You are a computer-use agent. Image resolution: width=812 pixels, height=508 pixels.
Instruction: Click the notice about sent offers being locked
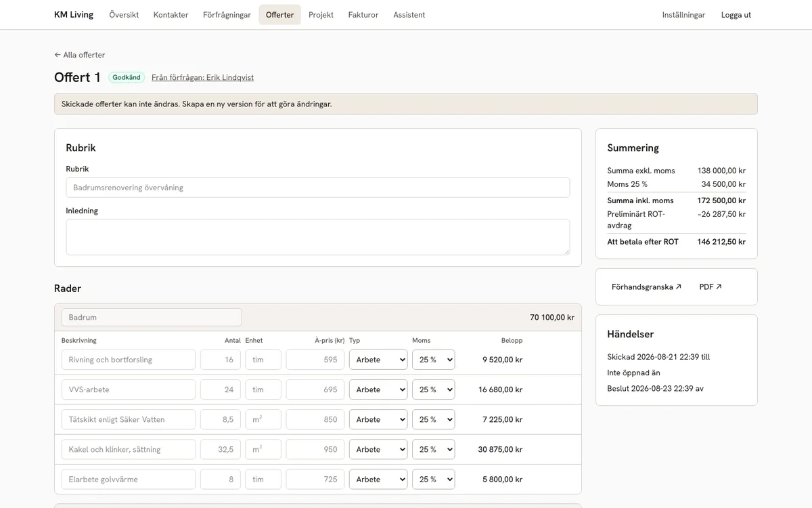[406, 104]
